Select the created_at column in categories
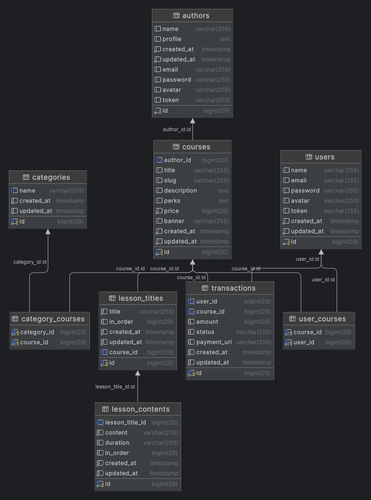This screenshot has height=500, width=371. point(48,201)
